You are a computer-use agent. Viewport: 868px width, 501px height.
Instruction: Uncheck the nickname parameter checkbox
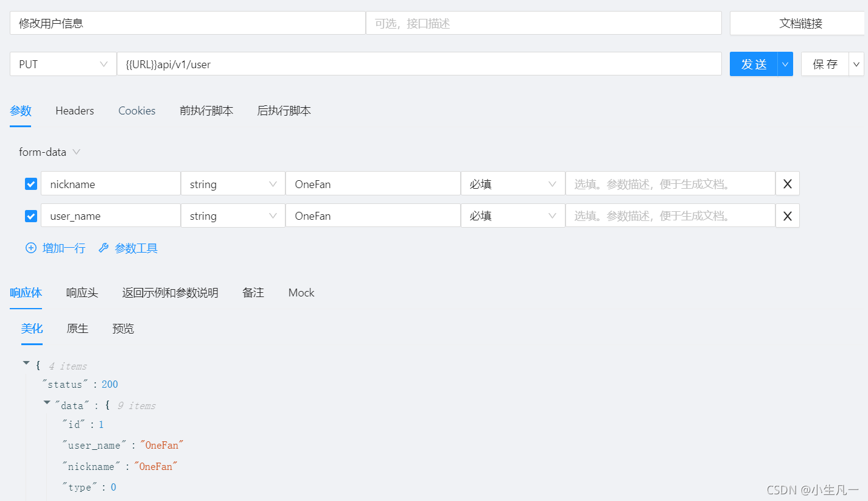31,184
